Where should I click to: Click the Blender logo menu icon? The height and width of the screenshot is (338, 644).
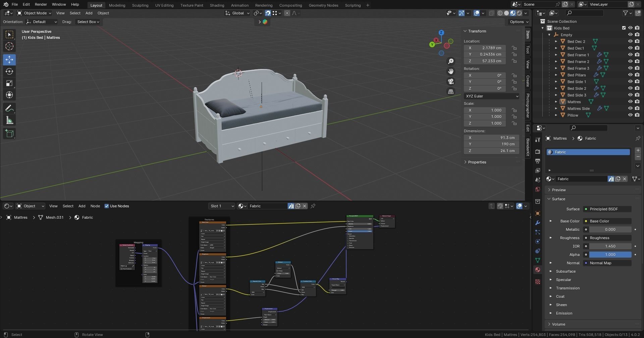tap(6, 4)
